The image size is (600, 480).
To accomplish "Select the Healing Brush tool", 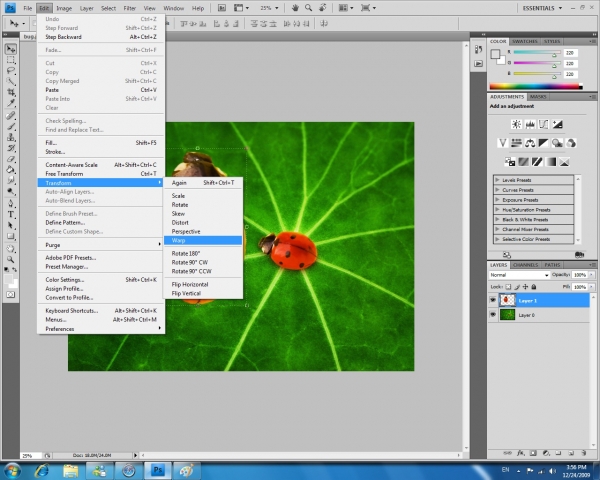I will click(x=11, y=116).
